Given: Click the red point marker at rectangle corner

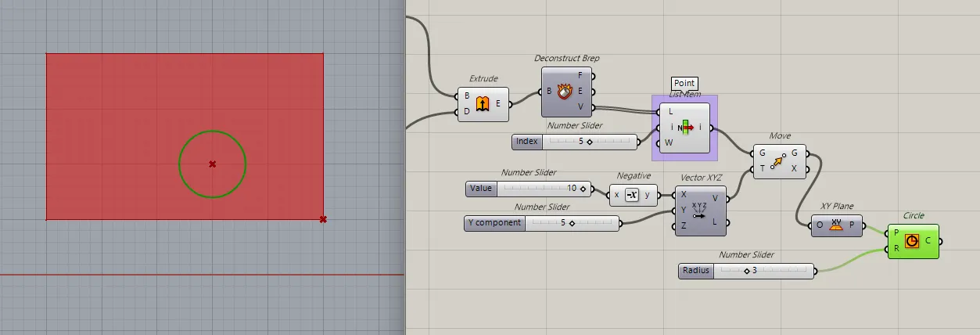Looking at the screenshot, I should coord(323,220).
